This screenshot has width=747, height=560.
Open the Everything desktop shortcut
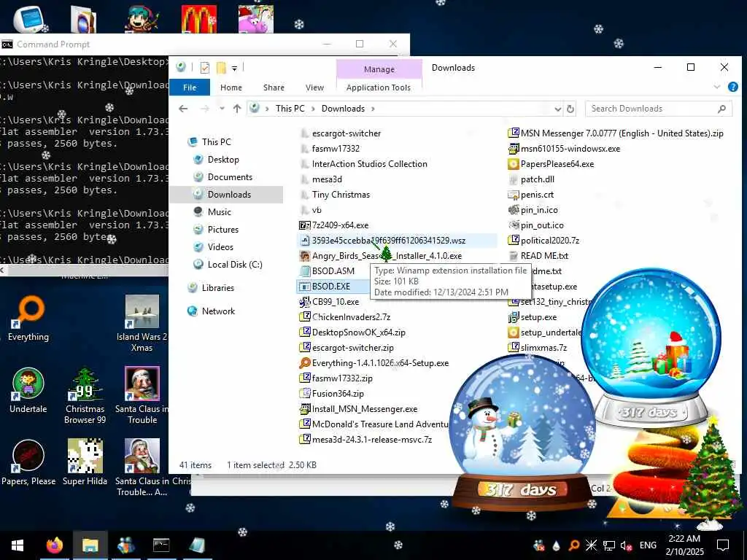(x=28, y=318)
